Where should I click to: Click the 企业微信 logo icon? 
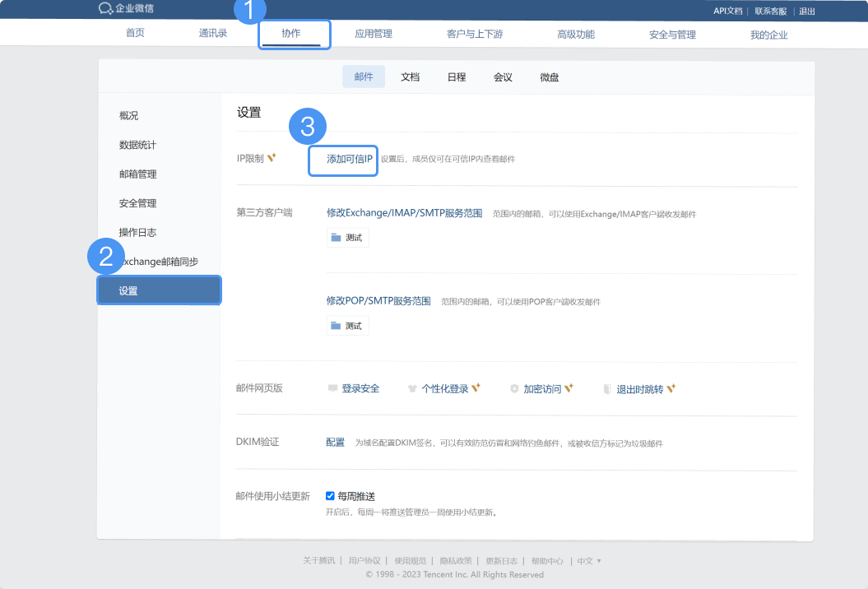tap(105, 9)
